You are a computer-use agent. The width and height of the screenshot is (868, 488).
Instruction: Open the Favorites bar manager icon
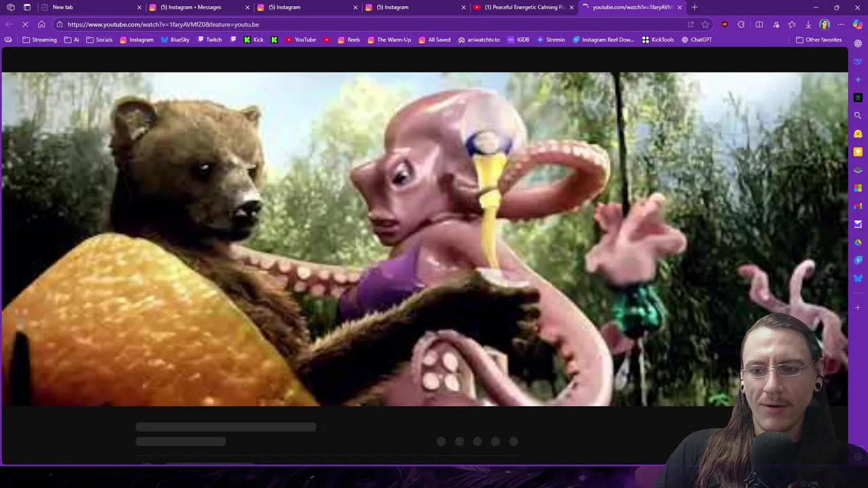point(8,39)
